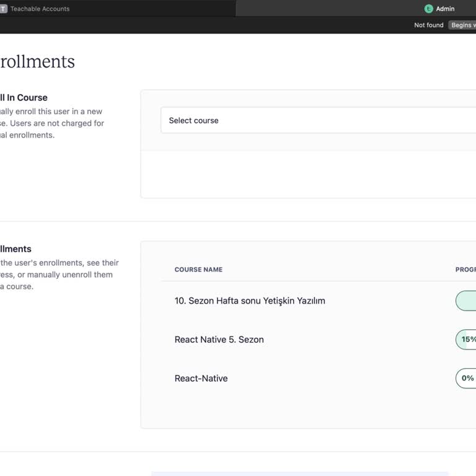Screen dimensions: 476x476
Task: Select the React Native 5. Sezon course
Action: [219, 340]
